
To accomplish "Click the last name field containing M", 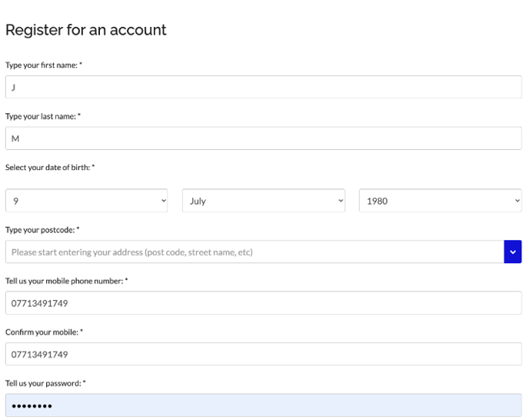I will tap(264, 138).
